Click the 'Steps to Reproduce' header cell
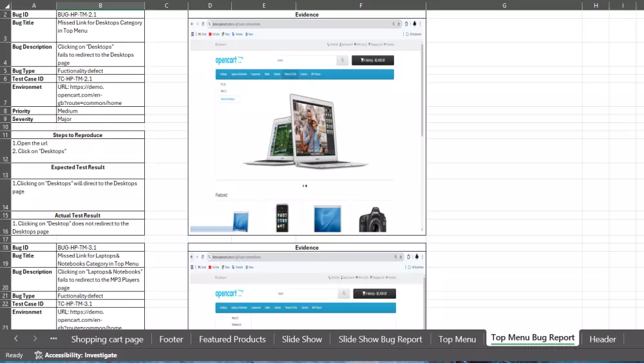 [x=78, y=135]
